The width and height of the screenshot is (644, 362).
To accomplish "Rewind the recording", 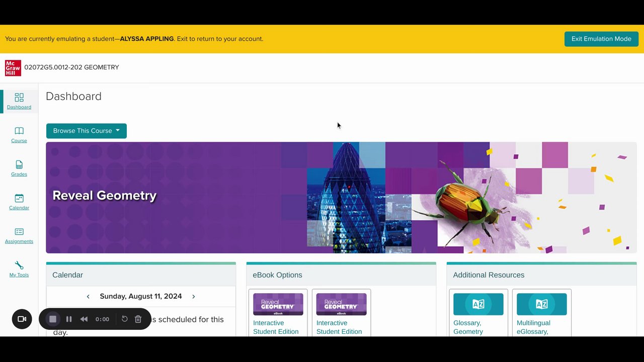I will pyautogui.click(x=84, y=319).
